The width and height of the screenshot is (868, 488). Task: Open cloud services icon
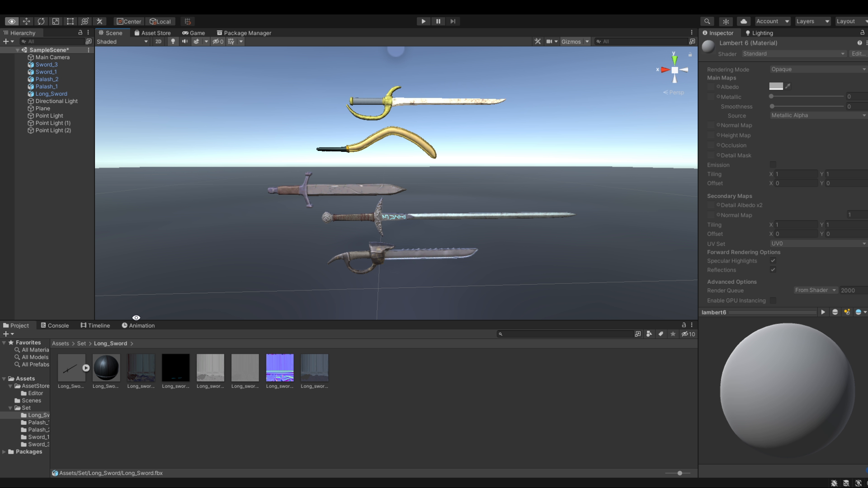click(x=744, y=21)
